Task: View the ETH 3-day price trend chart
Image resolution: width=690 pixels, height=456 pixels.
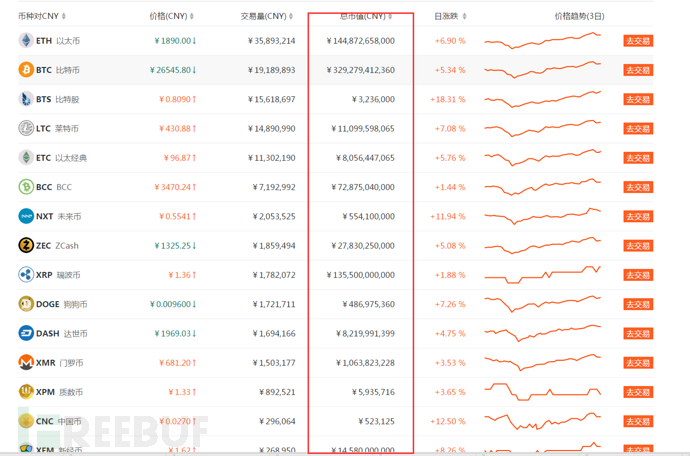Action: 543,40
